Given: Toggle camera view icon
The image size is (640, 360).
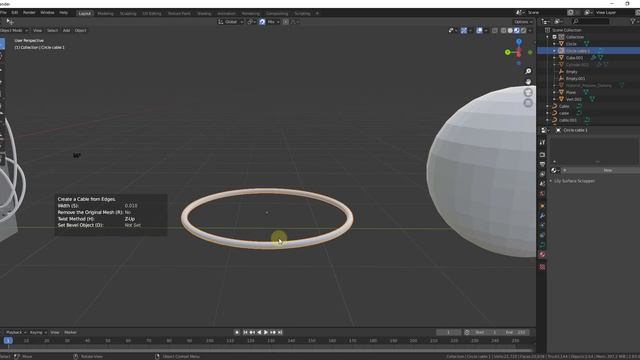Looking at the screenshot, I should point(528,93).
